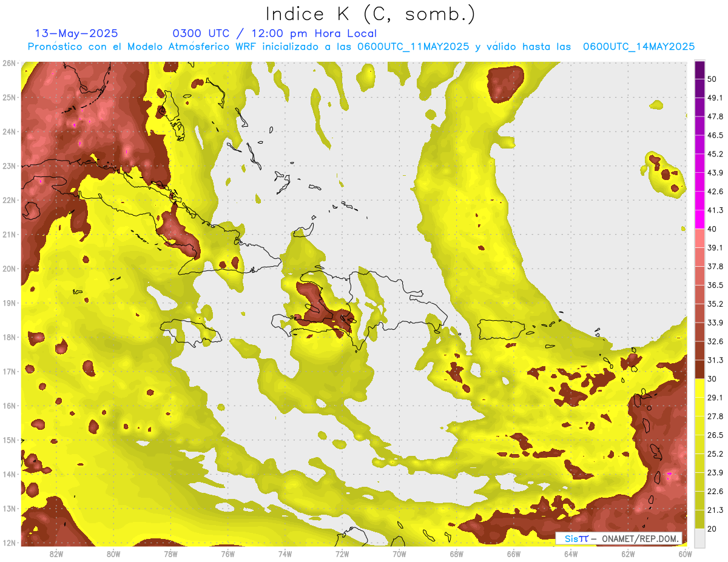Click the colorbar value "21.3"

click(715, 510)
